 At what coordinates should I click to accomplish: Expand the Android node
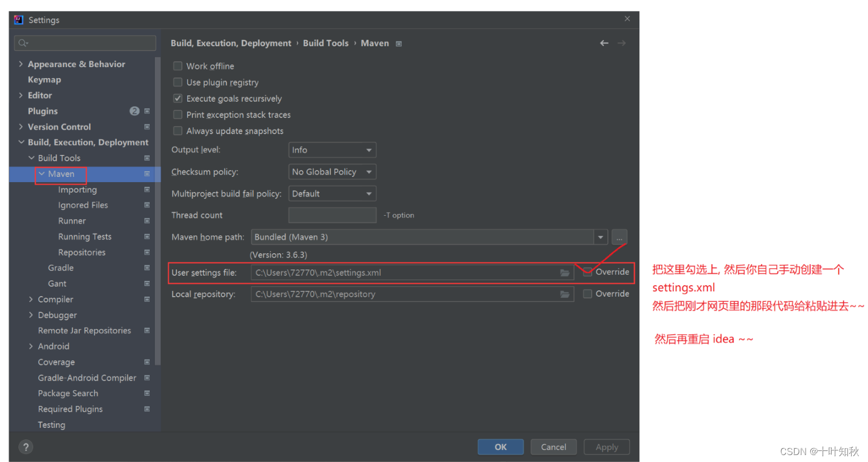[x=31, y=346]
